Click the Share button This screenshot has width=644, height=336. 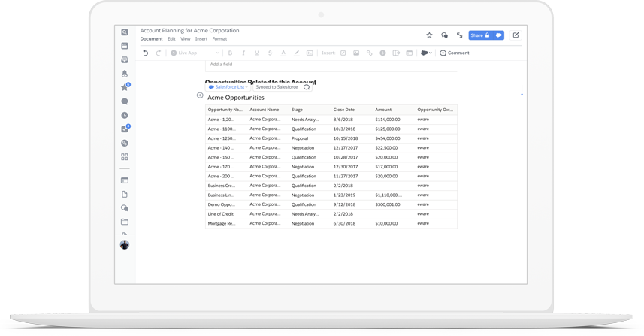[x=480, y=35]
